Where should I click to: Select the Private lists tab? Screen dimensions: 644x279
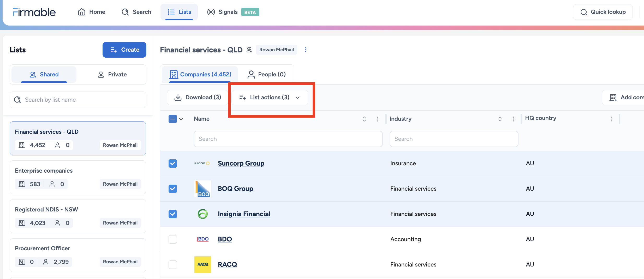(112, 75)
